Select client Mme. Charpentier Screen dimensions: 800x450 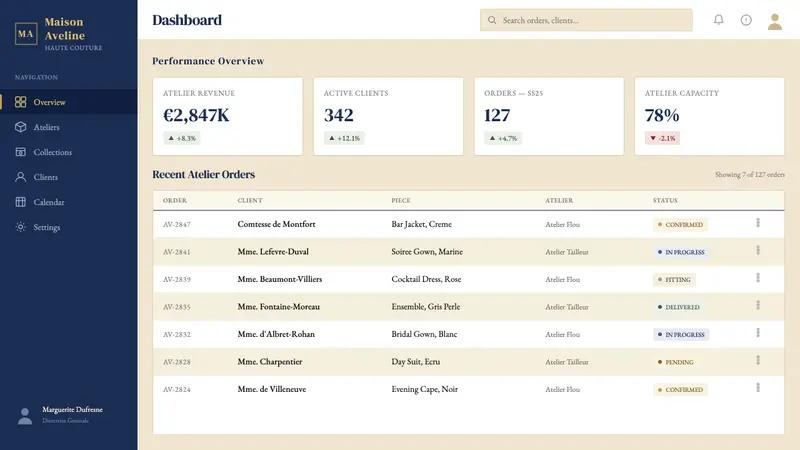click(270, 362)
